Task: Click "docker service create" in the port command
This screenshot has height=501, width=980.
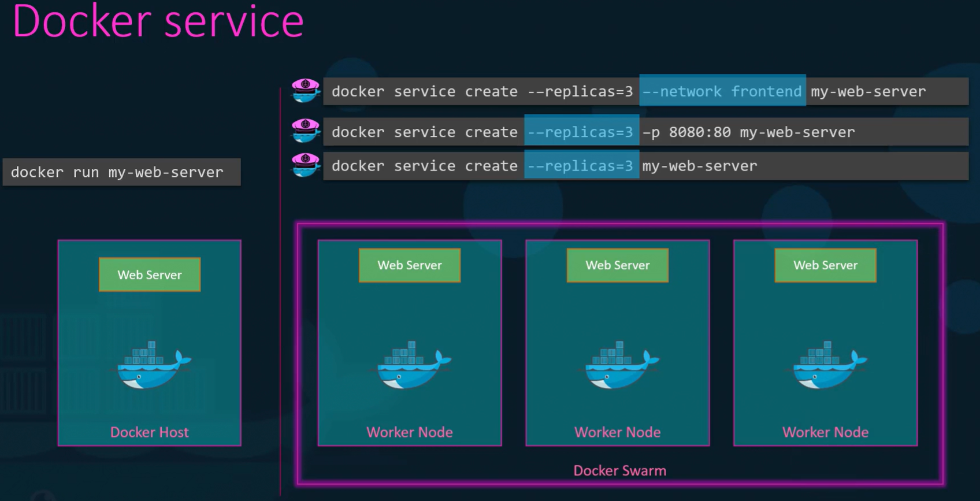Action: click(x=425, y=132)
